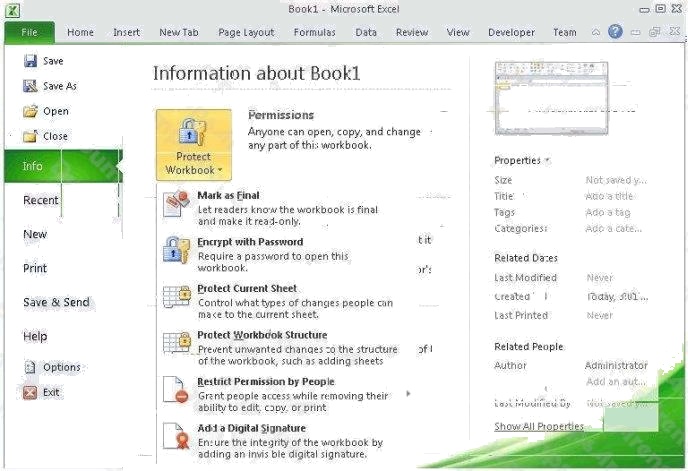Click the Save label in sidebar
Viewport: 688px width, 471px height.
[53, 61]
